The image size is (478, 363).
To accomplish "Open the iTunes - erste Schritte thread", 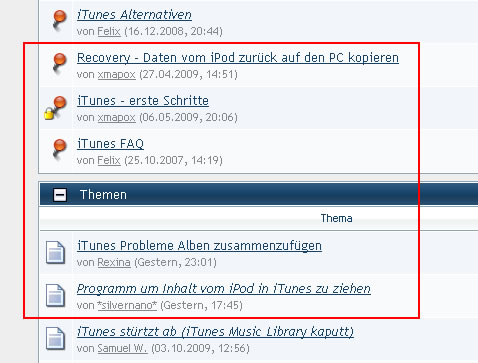I will (143, 101).
